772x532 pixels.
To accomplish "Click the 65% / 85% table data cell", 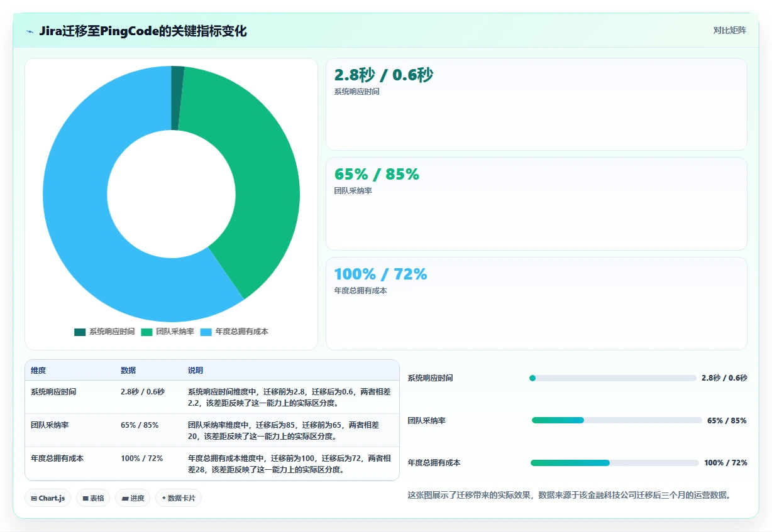I will point(140,425).
